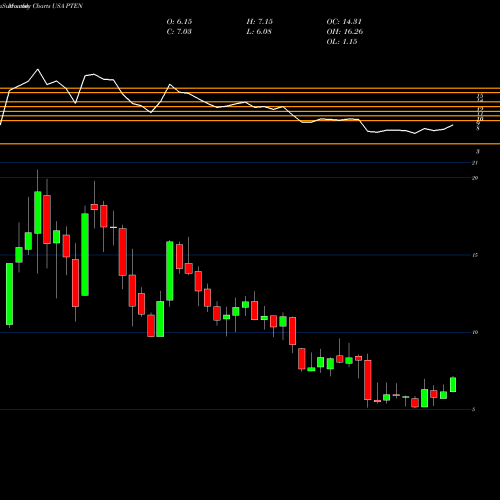Screen dimensions: 500x500
Task: Select the last green candlestick on the right
Action: (453, 385)
